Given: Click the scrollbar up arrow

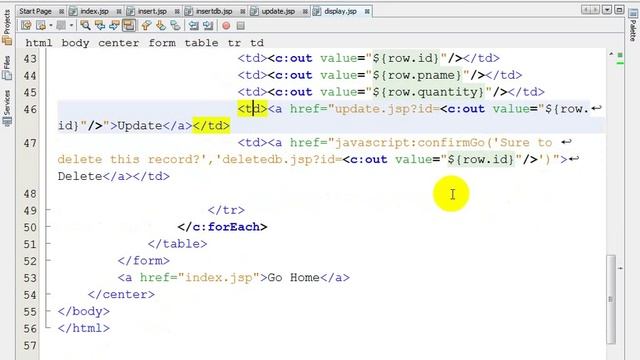Looking at the screenshot, I should 611,54.
